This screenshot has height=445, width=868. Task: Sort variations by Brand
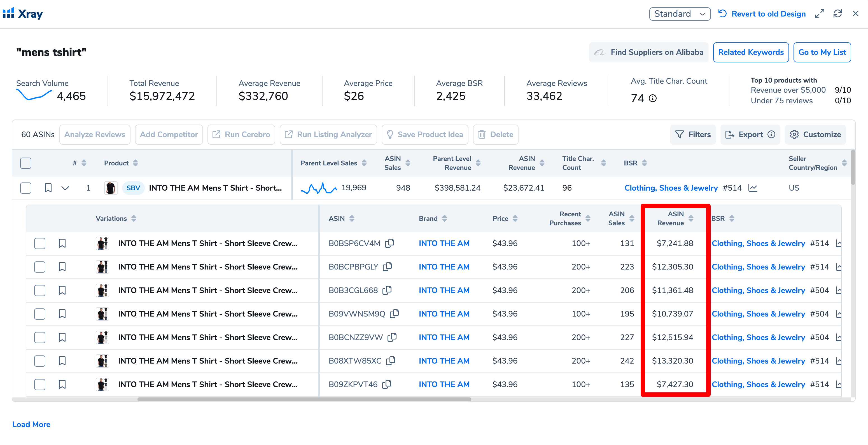[444, 218]
